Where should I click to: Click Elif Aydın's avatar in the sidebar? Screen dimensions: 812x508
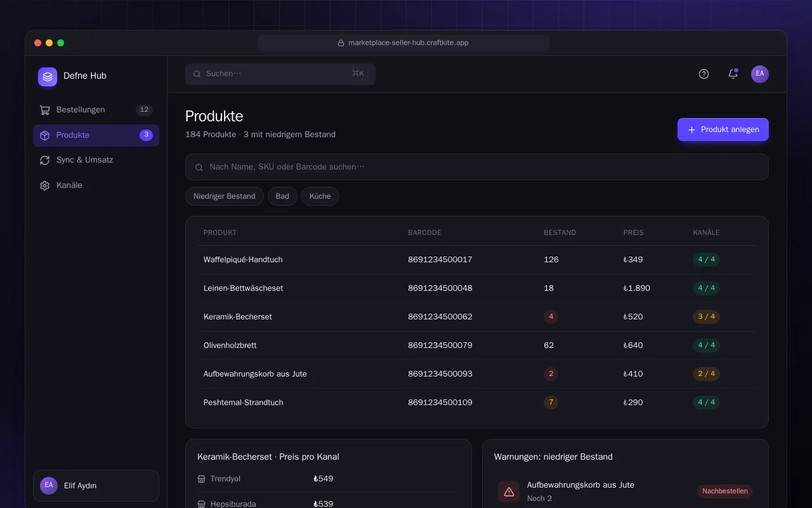[x=49, y=486]
